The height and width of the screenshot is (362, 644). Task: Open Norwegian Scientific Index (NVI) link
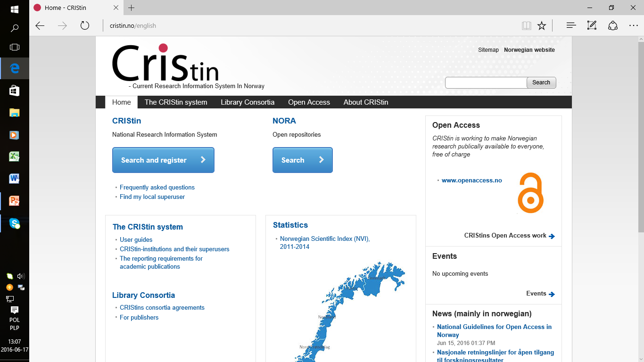(325, 243)
